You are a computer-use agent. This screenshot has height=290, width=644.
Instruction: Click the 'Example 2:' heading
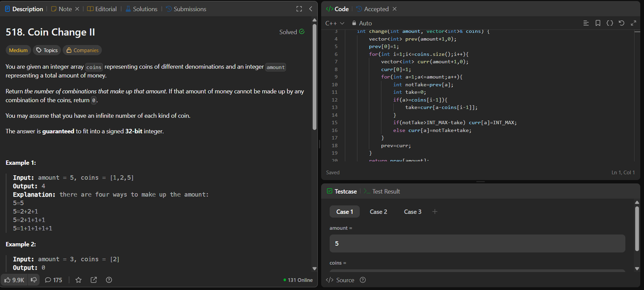(x=21, y=244)
